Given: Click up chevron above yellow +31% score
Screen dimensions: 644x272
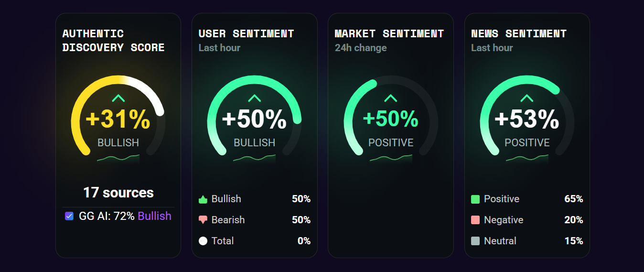Looking at the screenshot, I should (x=118, y=98).
